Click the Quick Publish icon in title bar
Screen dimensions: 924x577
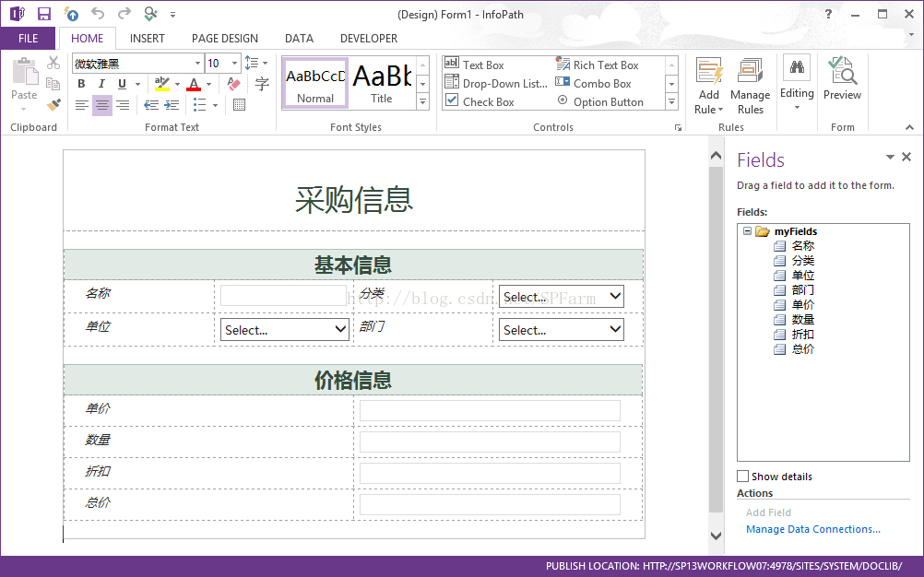pyautogui.click(x=71, y=14)
